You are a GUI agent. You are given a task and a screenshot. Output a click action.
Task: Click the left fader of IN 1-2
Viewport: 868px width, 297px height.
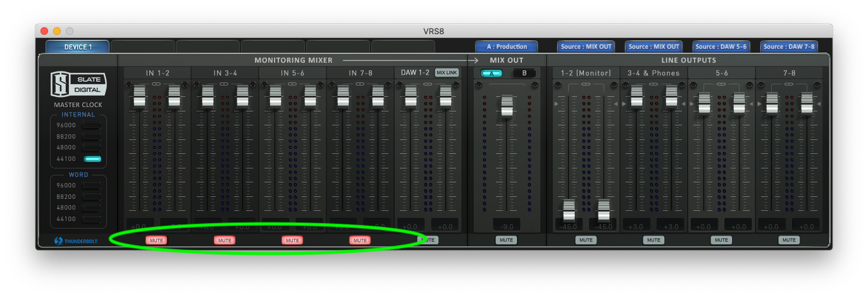[x=139, y=96]
